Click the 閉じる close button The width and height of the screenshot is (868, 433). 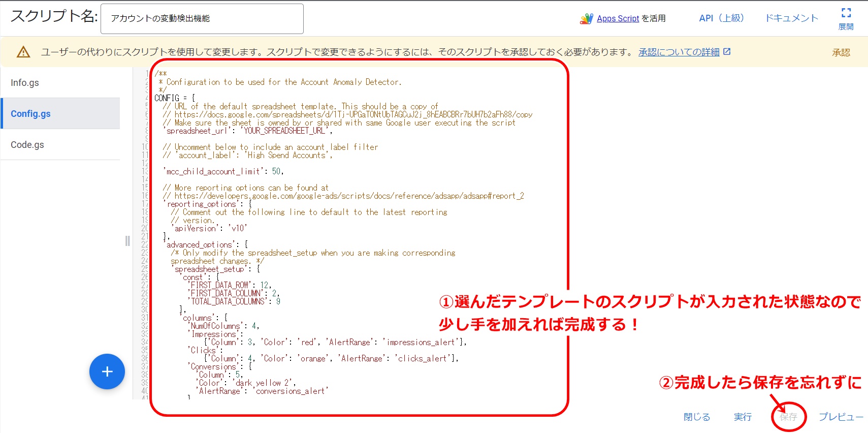(696, 417)
